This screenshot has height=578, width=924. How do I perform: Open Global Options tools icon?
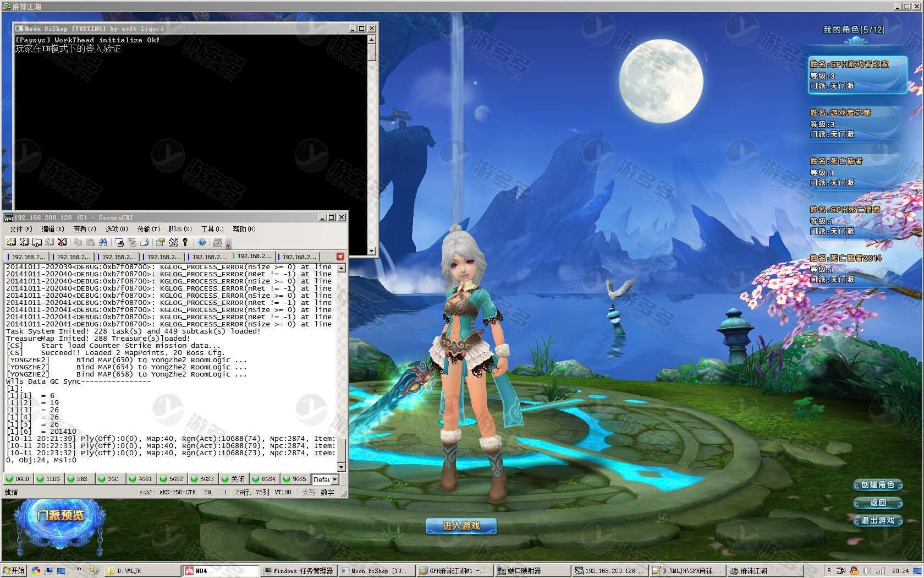pos(173,242)
